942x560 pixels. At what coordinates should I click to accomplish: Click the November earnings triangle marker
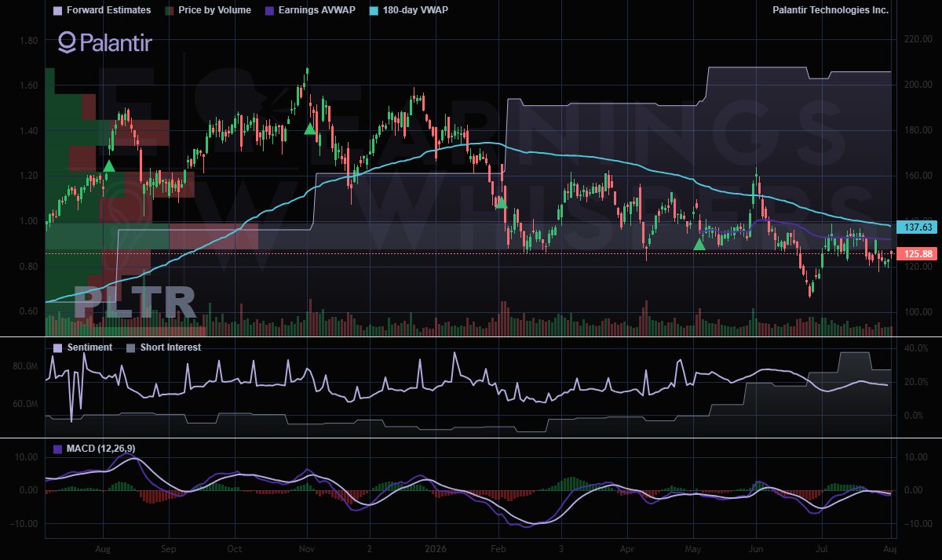click(x=310, y=129)
